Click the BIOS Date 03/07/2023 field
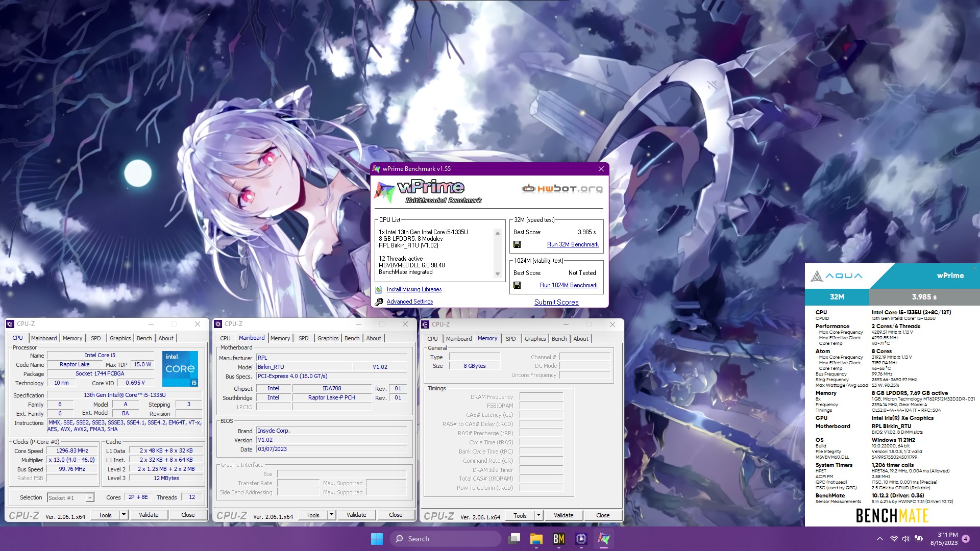The height and width of the screenshot is (551, 980). point(331,449)
